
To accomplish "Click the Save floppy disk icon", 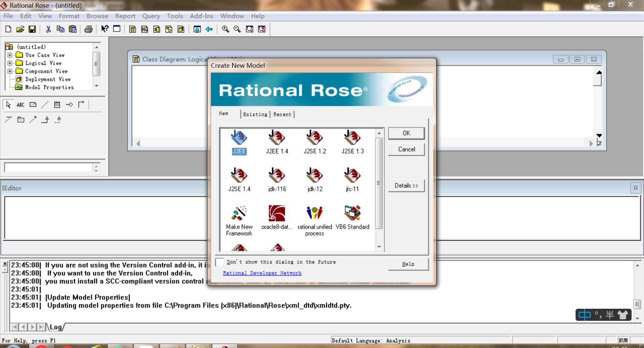I will 32,29.
